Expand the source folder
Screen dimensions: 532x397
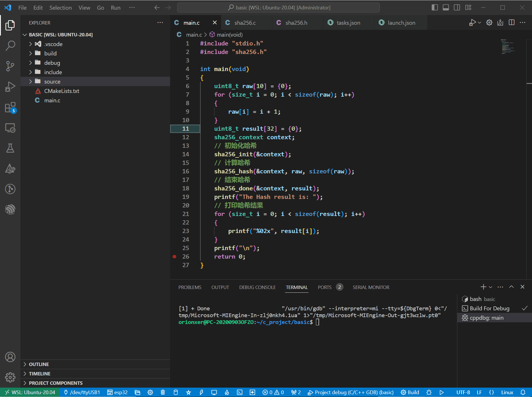[95, 82]
